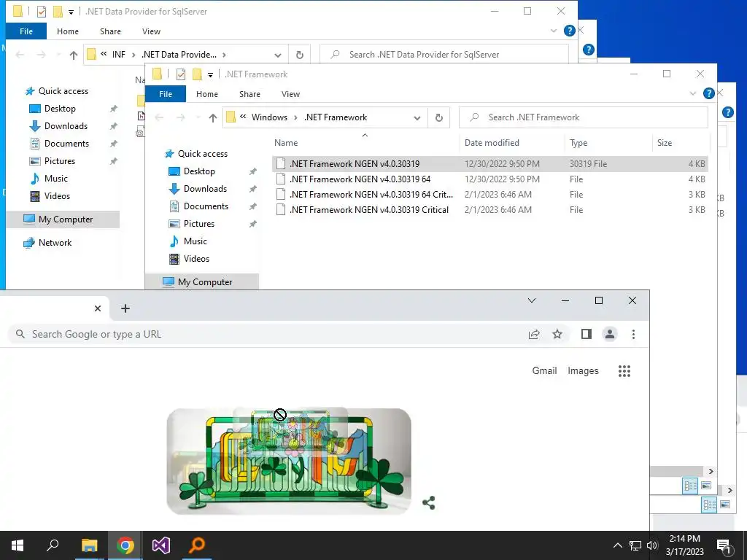The height and width of the screenshot is (560, 747).
Task: Open Downloads in SqlServer window sidebar
Action: click(66, 126)
